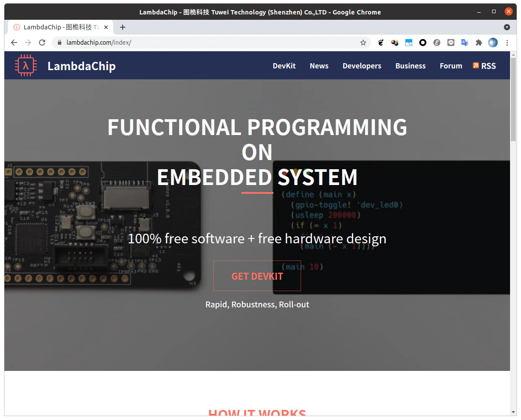The height and width of the screenshot is (420, 521).
Task: Click the LambdaChip site title
Action: [x=82, y=66]
